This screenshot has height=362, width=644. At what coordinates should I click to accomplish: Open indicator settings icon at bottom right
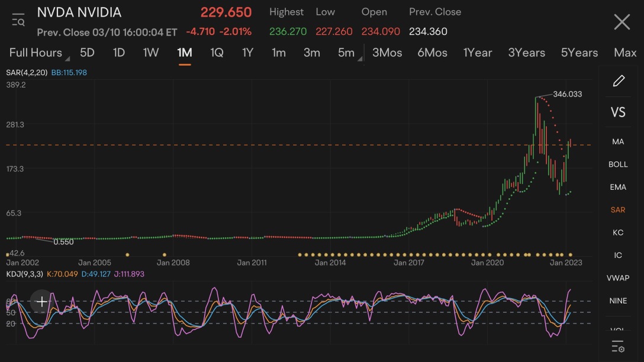618,347
